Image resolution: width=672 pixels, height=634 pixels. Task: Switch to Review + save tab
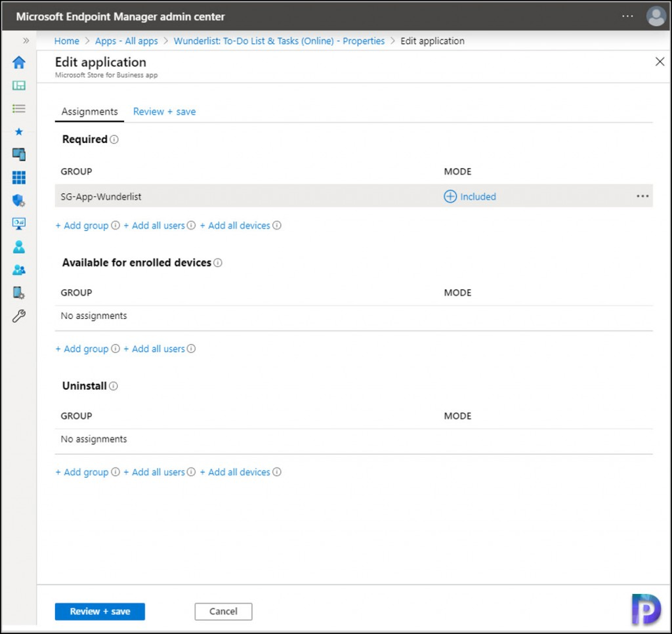click(x=164, y=112)
